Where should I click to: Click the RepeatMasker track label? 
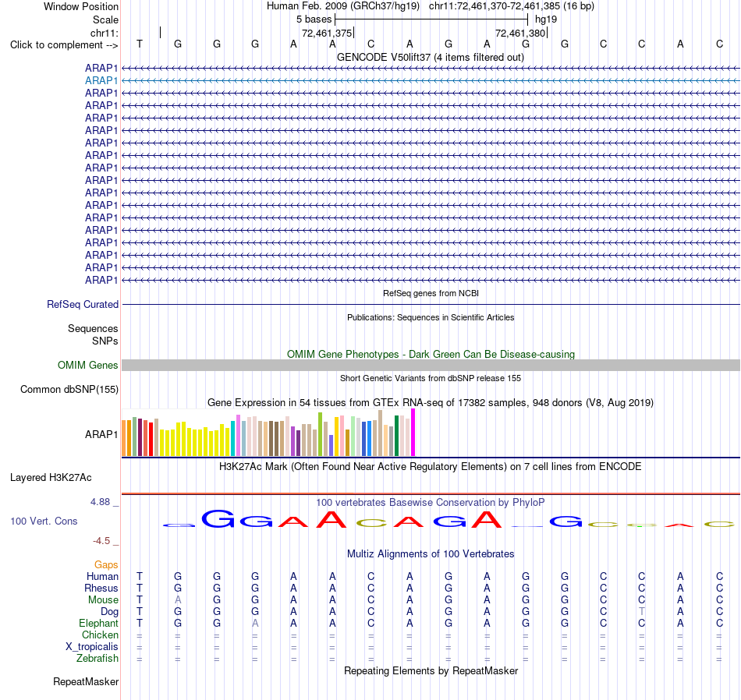(86, 682)
